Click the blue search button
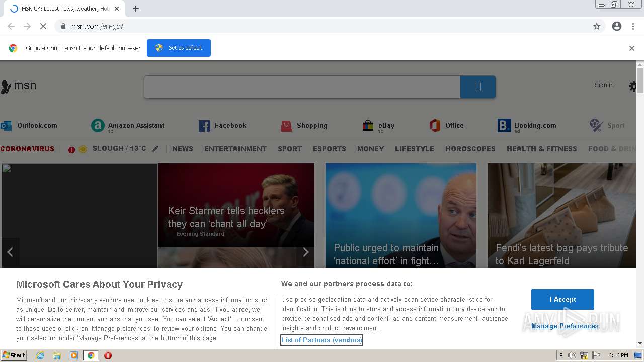 (478, 87)
